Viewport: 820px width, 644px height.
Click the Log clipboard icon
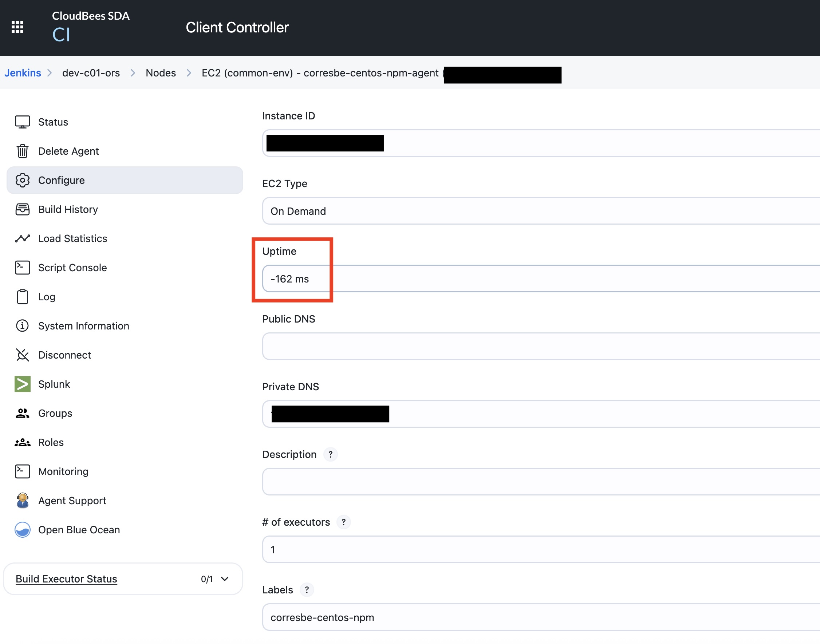click(x=22, y=297)
